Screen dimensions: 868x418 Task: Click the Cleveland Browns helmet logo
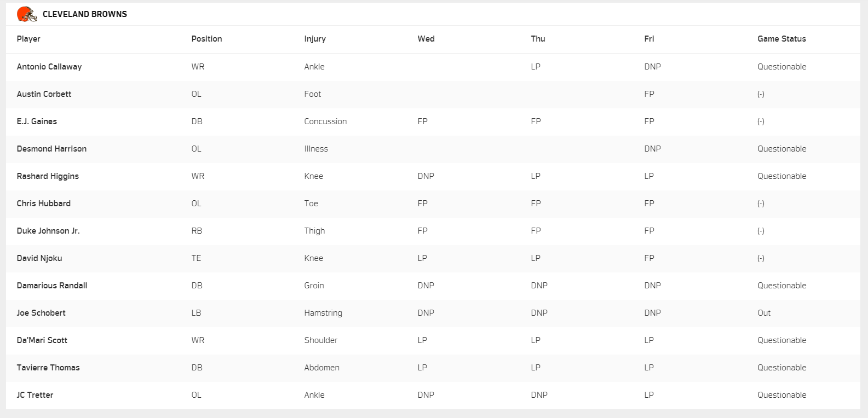click(x=27, y=14)
